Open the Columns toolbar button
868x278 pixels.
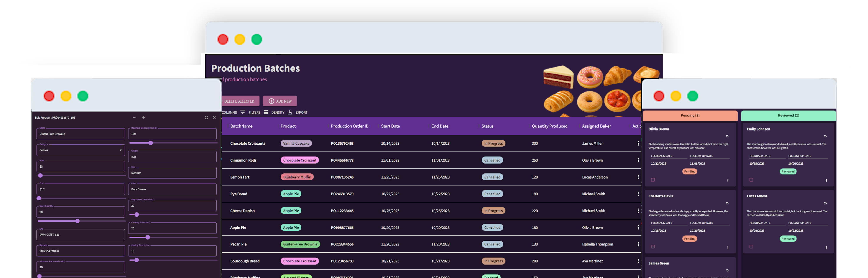click(x=229, y=112)
